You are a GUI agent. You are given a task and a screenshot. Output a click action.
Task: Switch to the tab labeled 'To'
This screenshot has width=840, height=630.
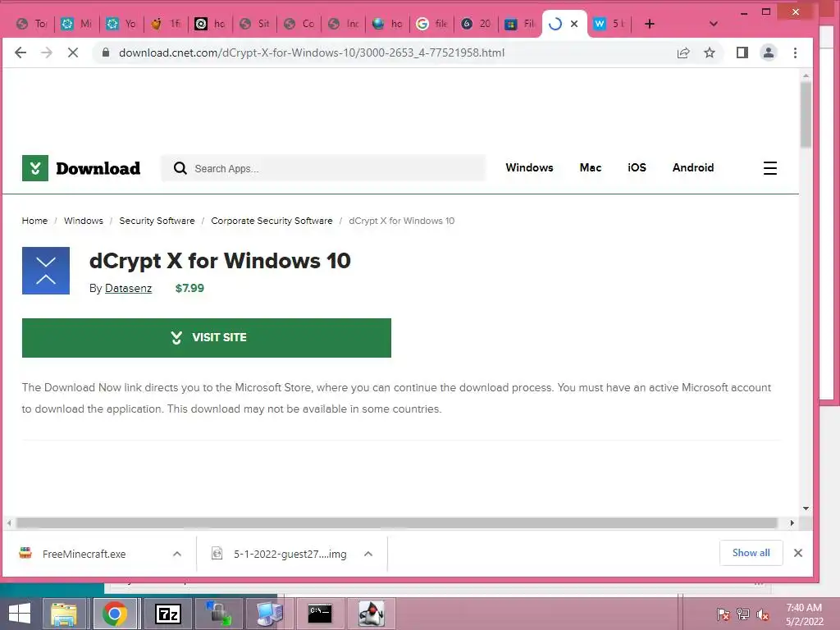click(32, 24)
